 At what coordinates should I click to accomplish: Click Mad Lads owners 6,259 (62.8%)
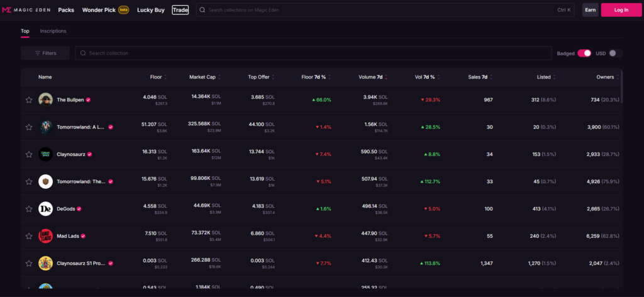[603, 236]
